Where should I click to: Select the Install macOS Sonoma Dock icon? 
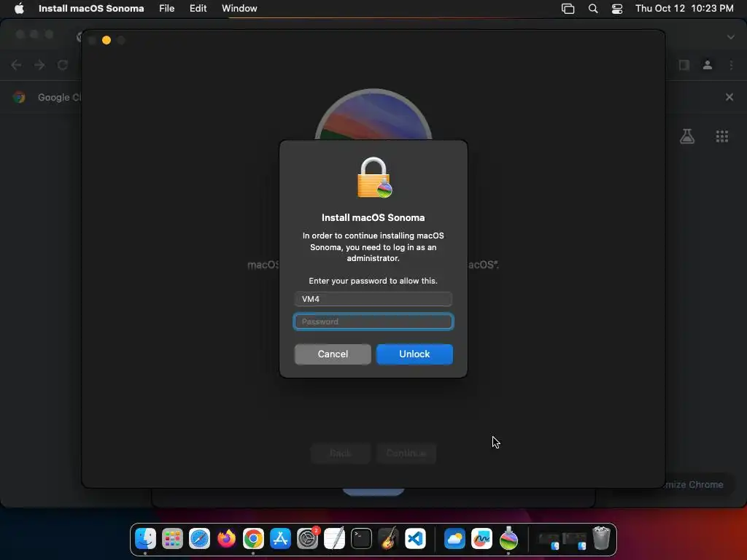[x=508, y=539]
